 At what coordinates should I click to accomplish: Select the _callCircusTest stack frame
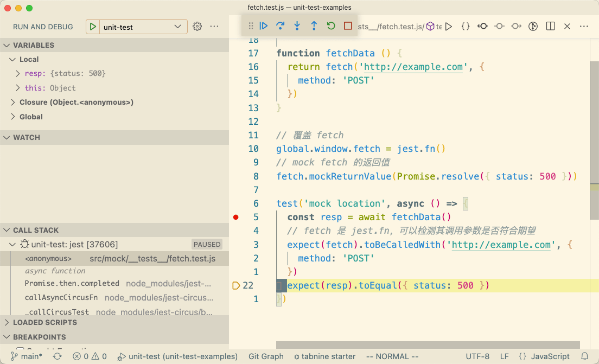click(x=114, y=312)
